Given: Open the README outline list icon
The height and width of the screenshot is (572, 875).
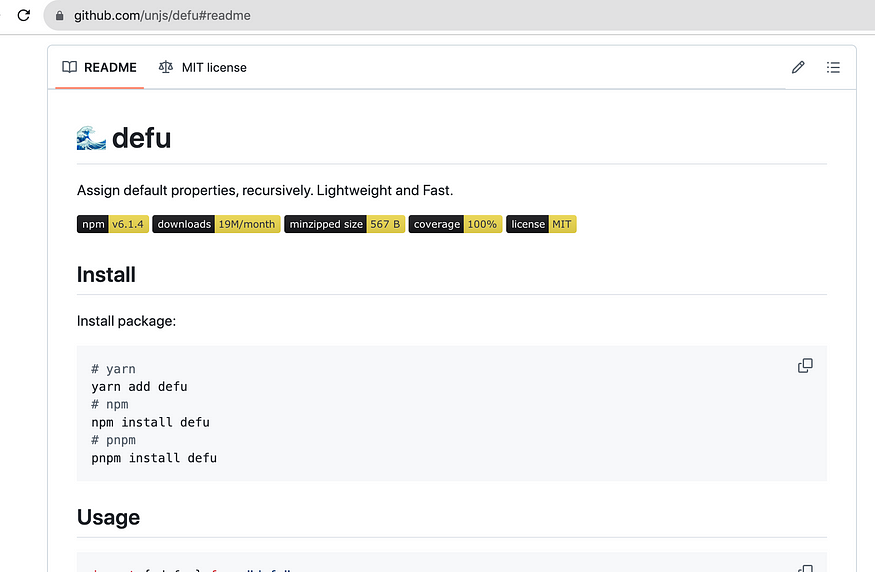Looking at the screenshot, I should (833, 68).
